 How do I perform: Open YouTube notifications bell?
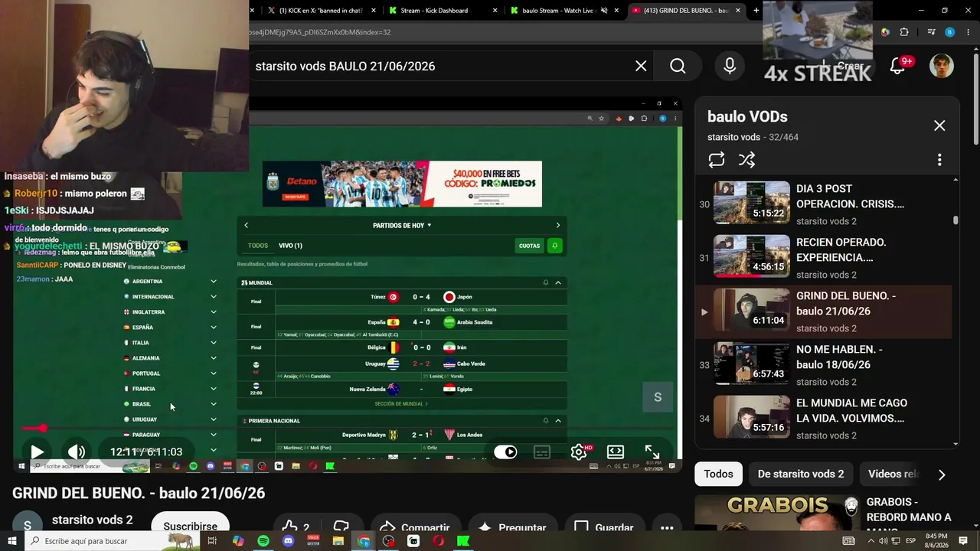coord(898,66)
